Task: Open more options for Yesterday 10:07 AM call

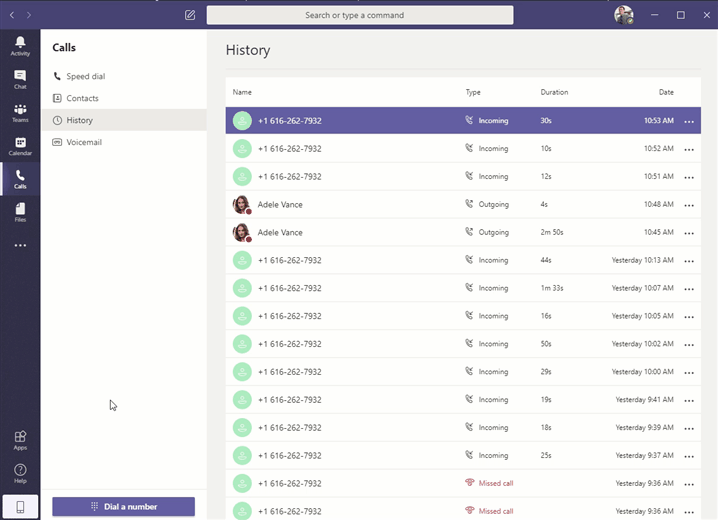Action: tap(689, 289)
